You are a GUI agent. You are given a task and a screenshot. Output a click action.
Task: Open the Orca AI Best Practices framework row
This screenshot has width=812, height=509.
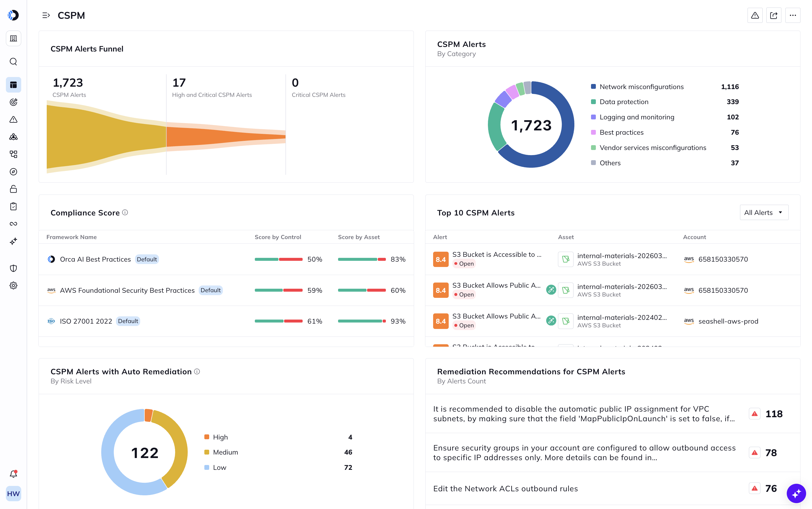point(226,259)
